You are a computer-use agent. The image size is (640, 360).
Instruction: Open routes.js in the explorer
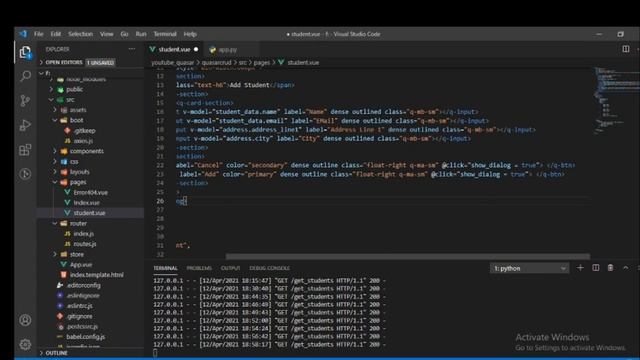[x=85, y=244]
